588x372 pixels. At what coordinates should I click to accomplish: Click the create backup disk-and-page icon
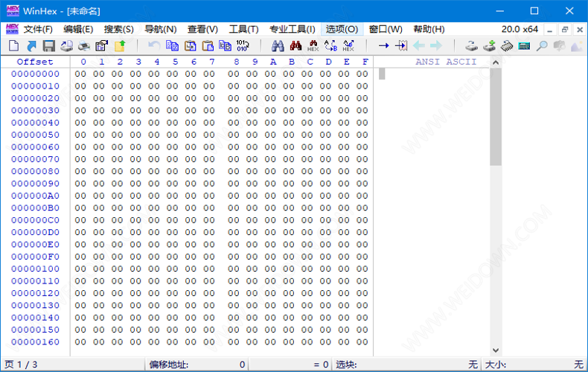click(x=66, y=45)
